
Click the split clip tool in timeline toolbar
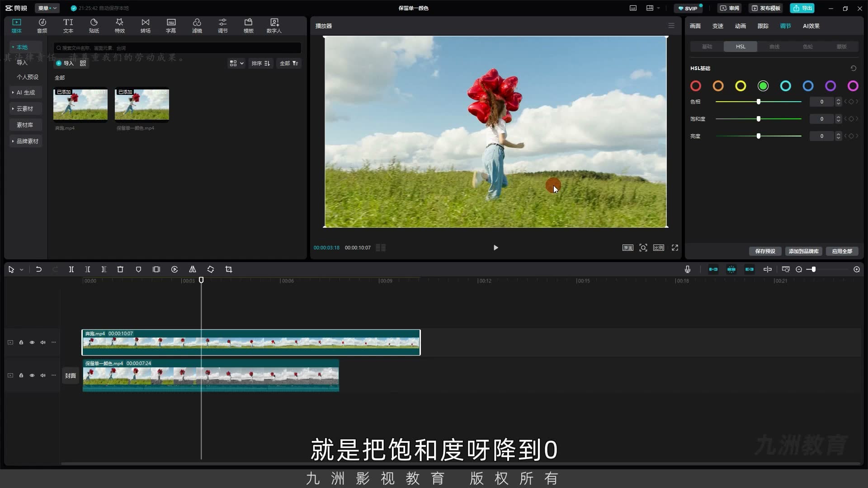click(x=71, y=269)
